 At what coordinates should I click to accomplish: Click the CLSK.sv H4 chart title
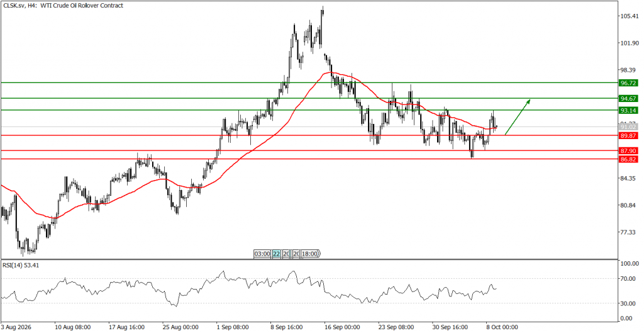63,5
